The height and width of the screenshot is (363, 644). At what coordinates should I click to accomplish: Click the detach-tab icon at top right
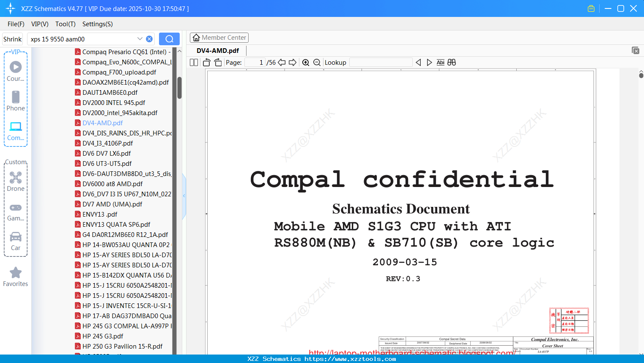pyautogui.click(x=636, y=50)
